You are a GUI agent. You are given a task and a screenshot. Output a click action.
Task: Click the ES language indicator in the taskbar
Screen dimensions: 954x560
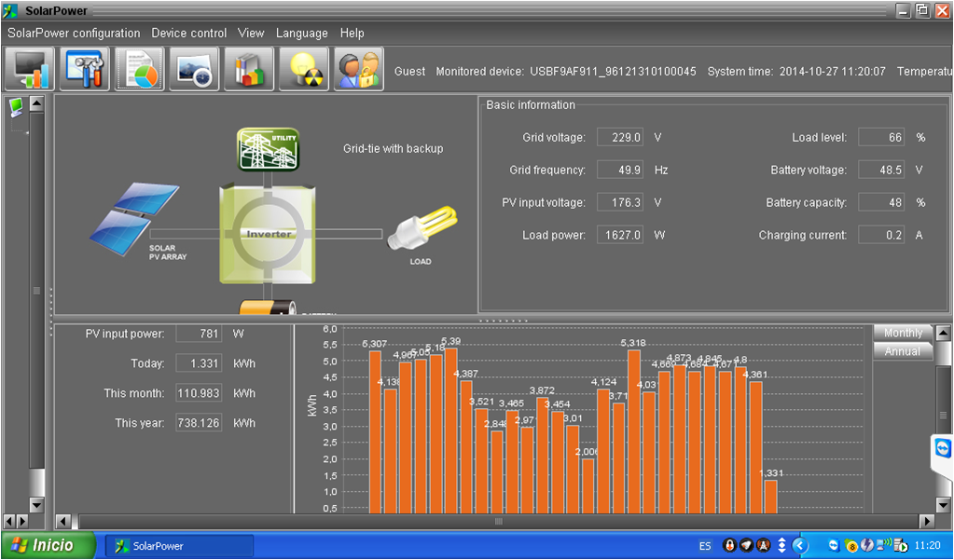[705, 546]
